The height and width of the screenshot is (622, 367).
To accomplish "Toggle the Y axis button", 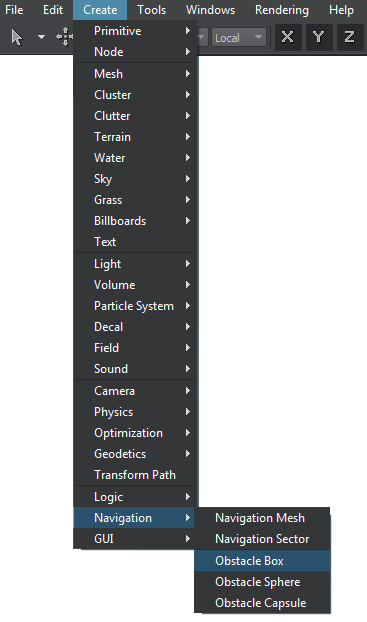I will 319,37.
